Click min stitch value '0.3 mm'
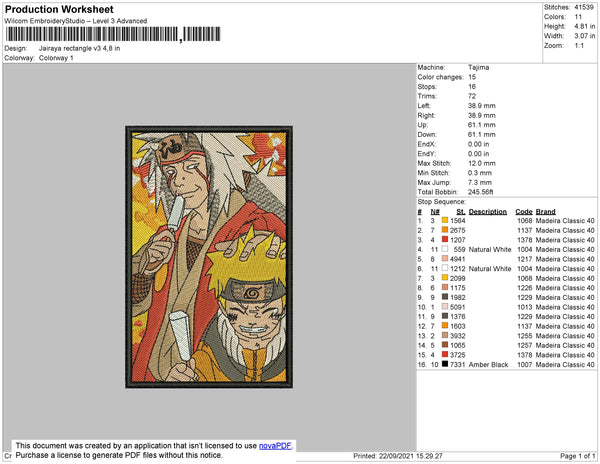 [480, 173]
